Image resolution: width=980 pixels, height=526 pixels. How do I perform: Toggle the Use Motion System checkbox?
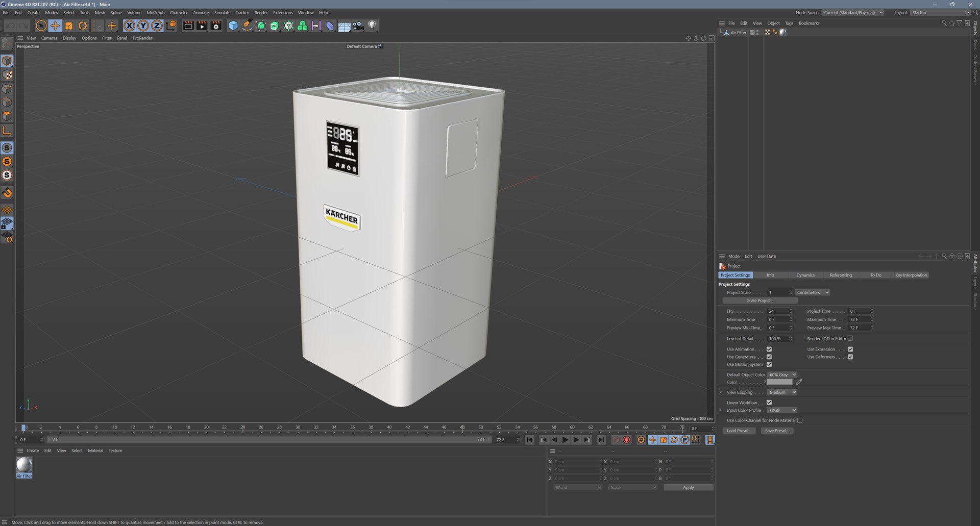click(x=769, y=365)
